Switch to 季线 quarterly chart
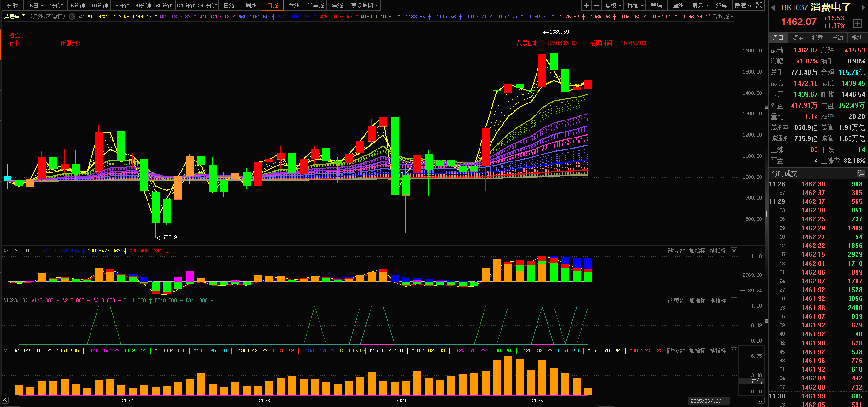 tap(294, 6)
